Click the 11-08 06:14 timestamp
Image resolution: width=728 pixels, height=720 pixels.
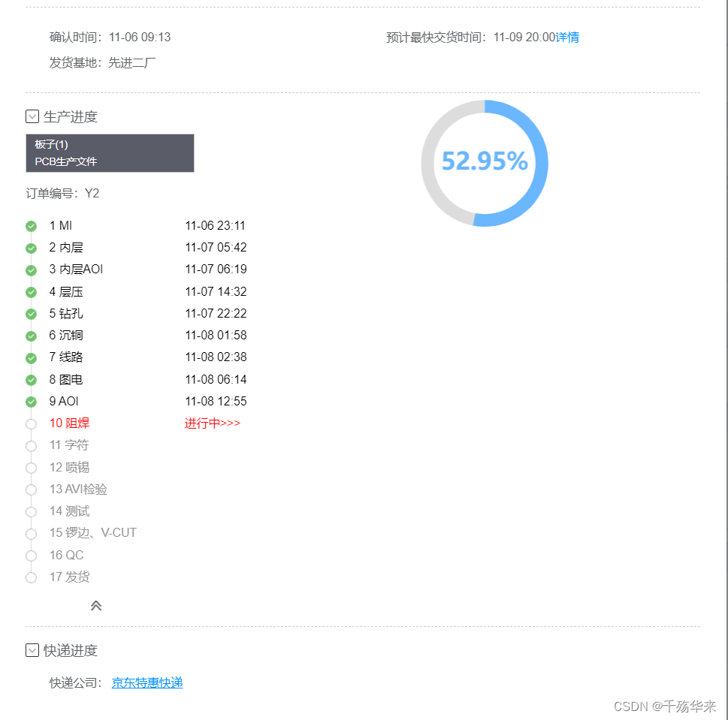[x=216, y=379]
